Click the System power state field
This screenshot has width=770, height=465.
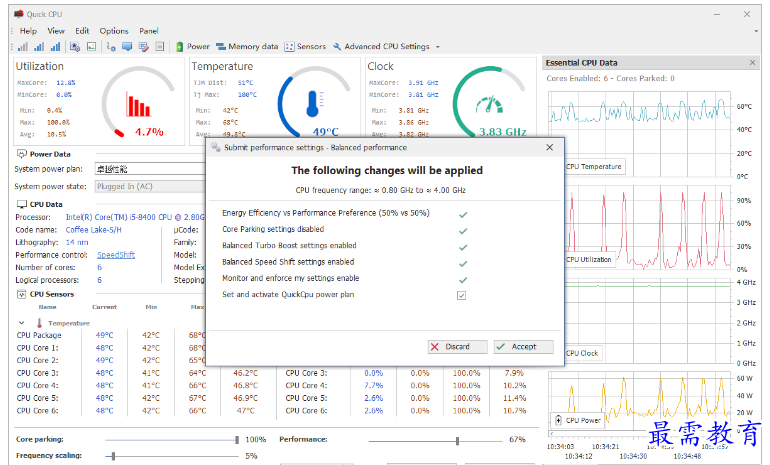(x=150, y=187)
